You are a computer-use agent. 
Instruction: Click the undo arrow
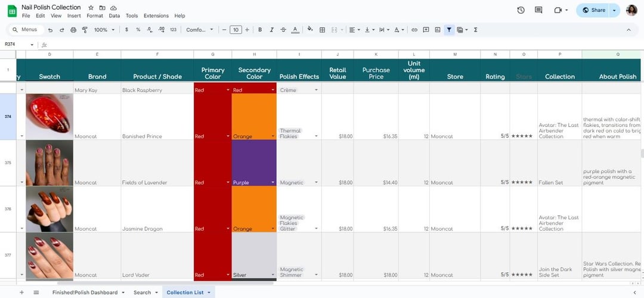point(51,30)
